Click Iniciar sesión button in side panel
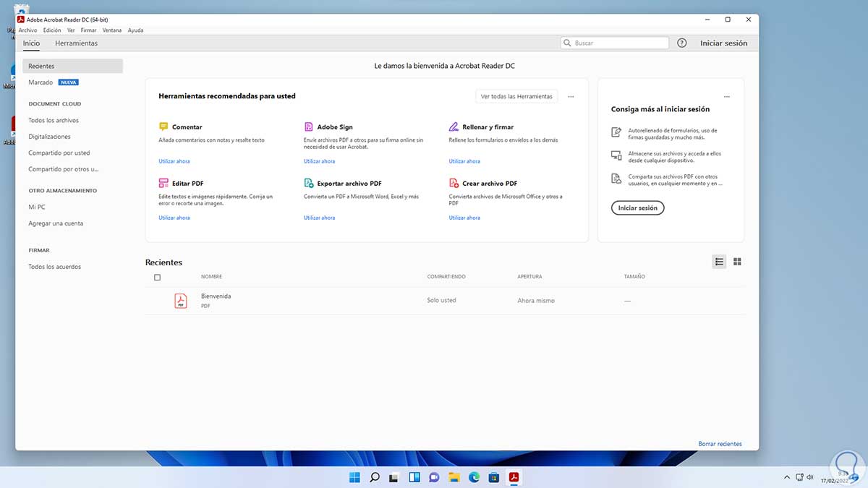The image size is (868, 488). [x=637, y=208]
